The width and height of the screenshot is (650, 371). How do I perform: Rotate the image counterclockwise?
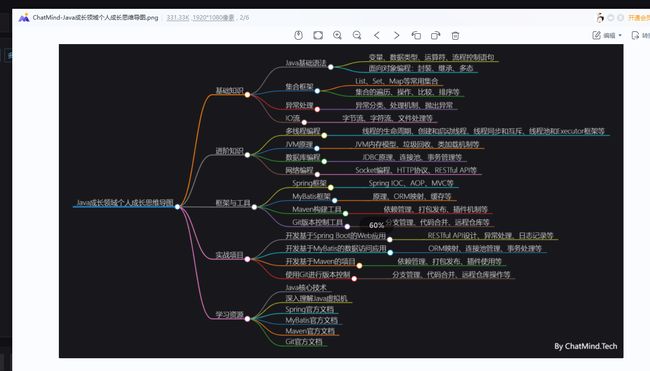pyautogui.click(x=416, y=35)
